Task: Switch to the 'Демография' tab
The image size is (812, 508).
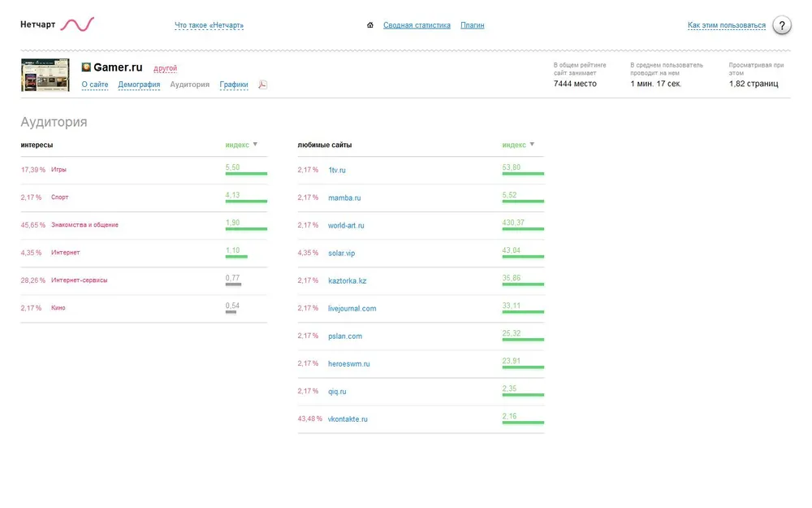Action: tap(139, 85)
